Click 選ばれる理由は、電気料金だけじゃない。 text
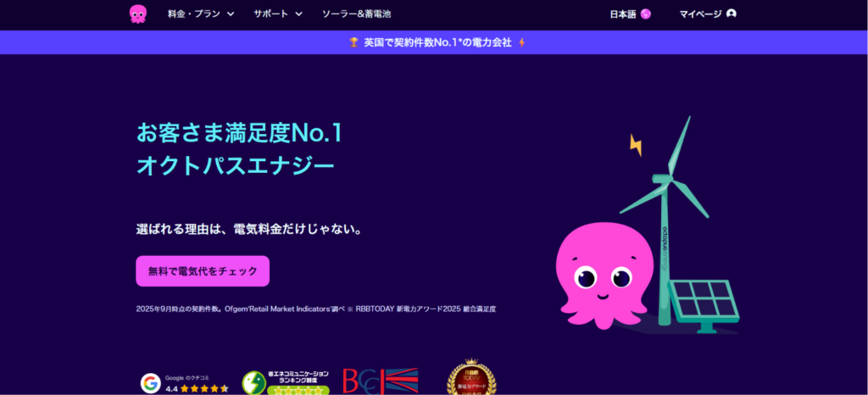Image resolution: width=868 pixels, height=395 pixels. [250, 229]
